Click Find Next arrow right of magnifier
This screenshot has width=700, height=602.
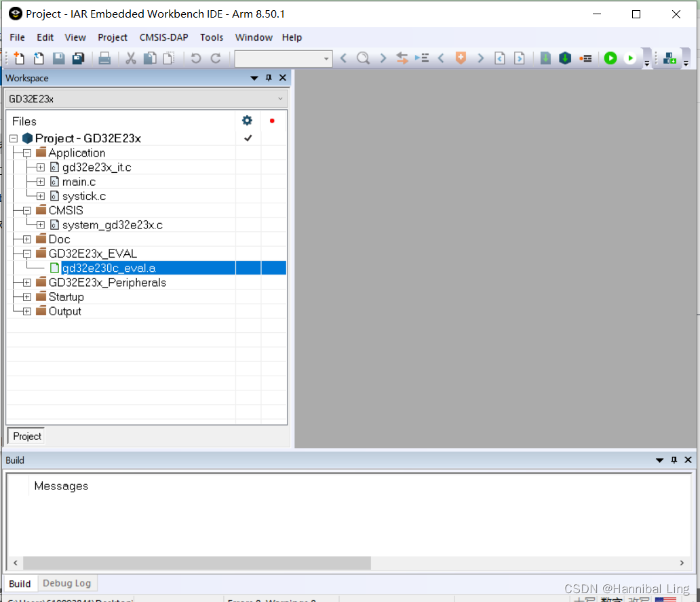(383, 58)
